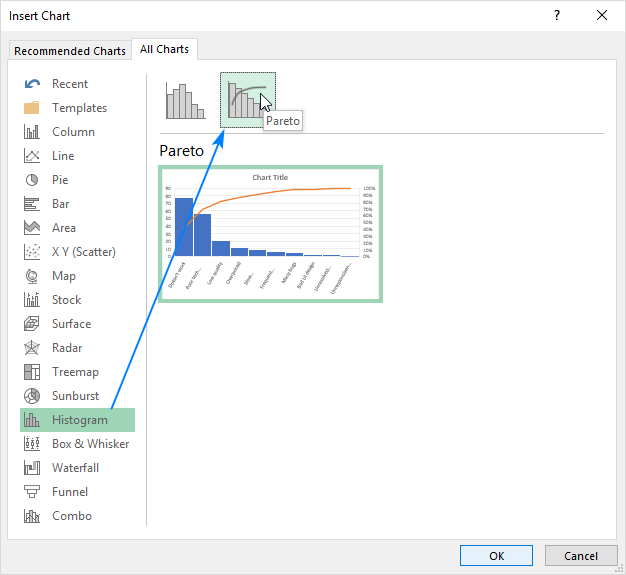
Task: Click the Pareto chart preview image
Action: (270, 234)
